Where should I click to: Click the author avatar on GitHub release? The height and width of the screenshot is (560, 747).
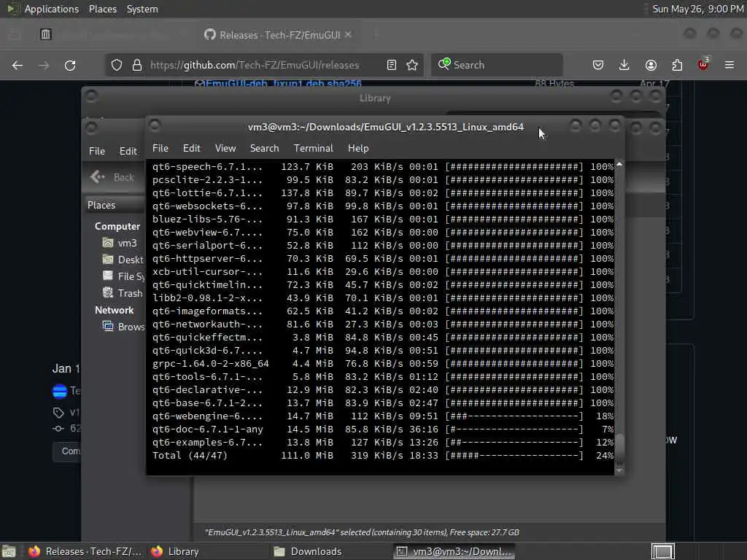point(60,391)
